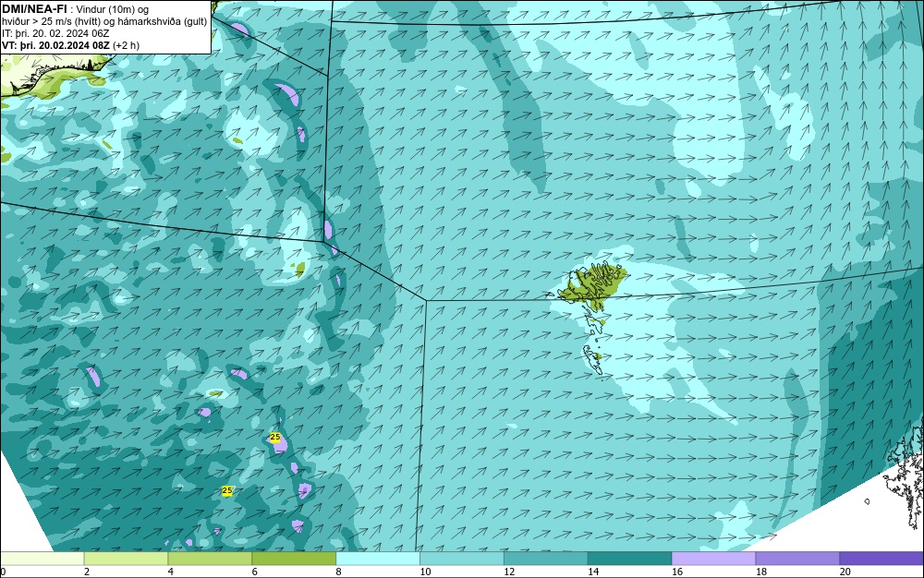Select the 6–8 m/s olive green legend swatch

click(x=294, y=558)
